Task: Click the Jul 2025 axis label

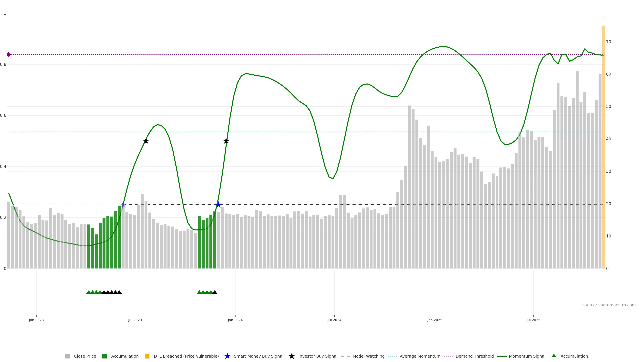Action: tap(533, 320)
